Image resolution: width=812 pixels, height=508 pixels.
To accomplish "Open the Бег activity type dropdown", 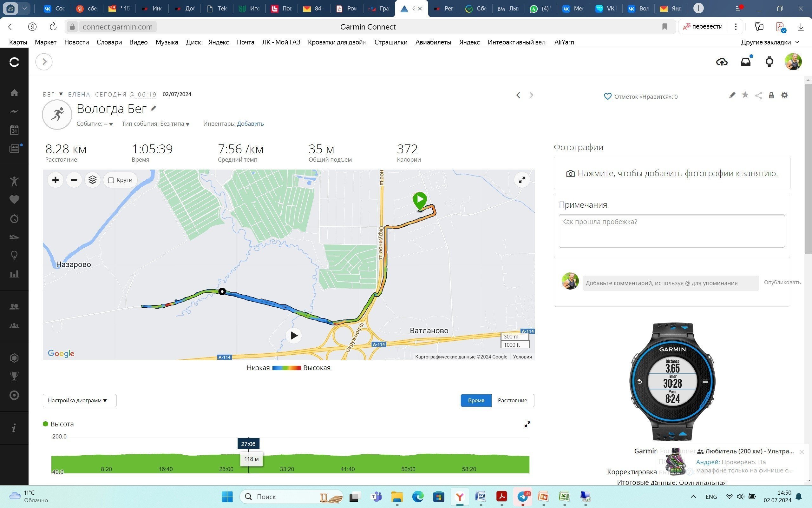I will pyautogui.click(x=53, y=94).
